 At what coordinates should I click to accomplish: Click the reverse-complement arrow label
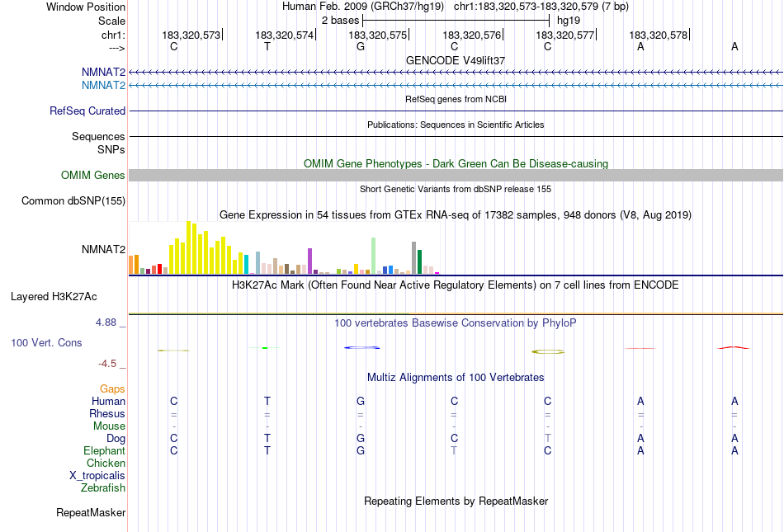[116, 48]
